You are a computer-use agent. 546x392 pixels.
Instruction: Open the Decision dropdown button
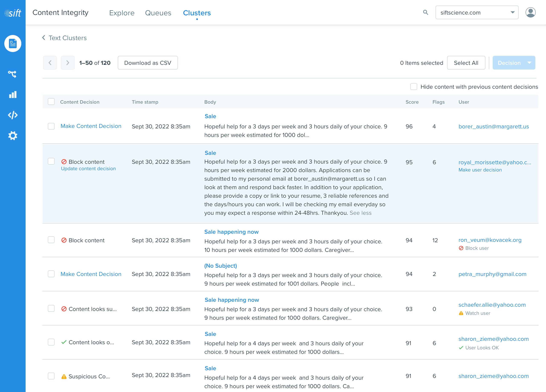tap(514, 63)
